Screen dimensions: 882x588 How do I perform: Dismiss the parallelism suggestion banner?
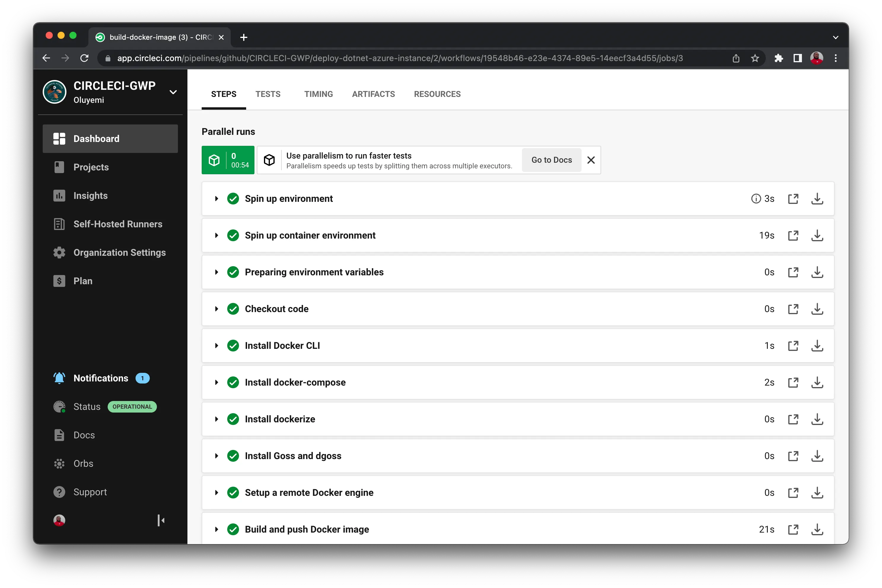point(591,160)
